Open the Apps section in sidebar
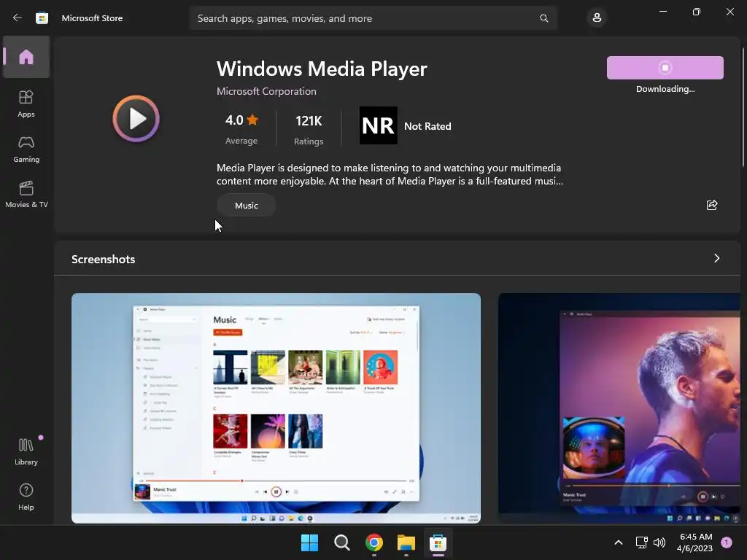 click(x=26, y=104)
